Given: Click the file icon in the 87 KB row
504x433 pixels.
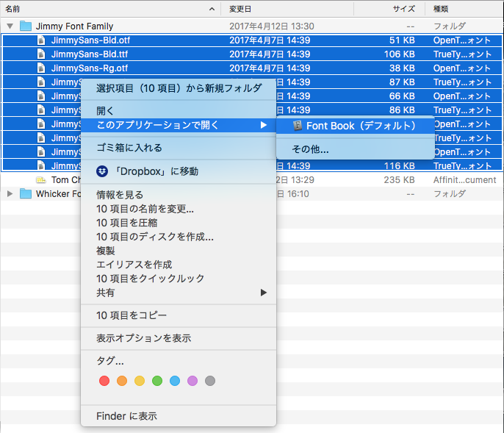Looking at the screenshot, I should coord(41,82).
